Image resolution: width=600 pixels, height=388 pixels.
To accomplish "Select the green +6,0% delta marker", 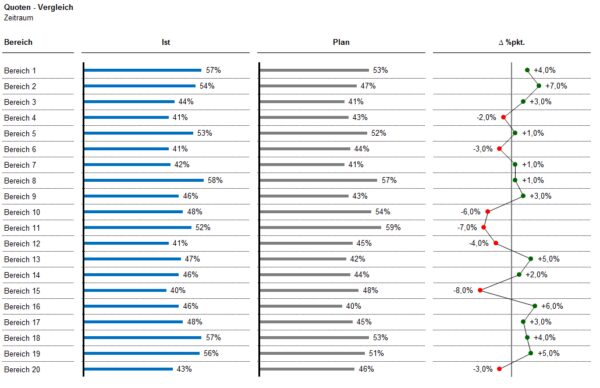I will [535, 306].
